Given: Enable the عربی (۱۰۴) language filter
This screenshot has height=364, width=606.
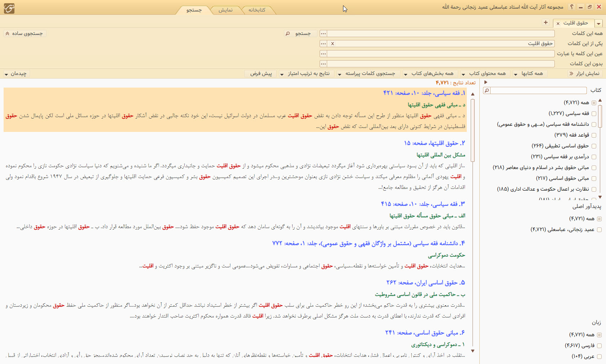Looking at the screenshot, I should (x=599, y=356).
